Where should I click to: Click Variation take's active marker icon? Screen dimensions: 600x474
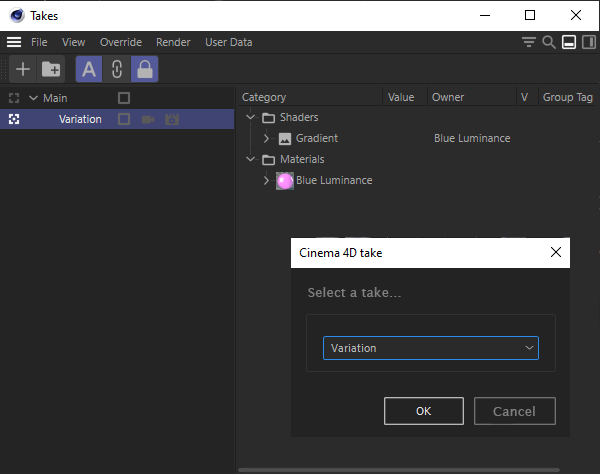tap(14, 119)
